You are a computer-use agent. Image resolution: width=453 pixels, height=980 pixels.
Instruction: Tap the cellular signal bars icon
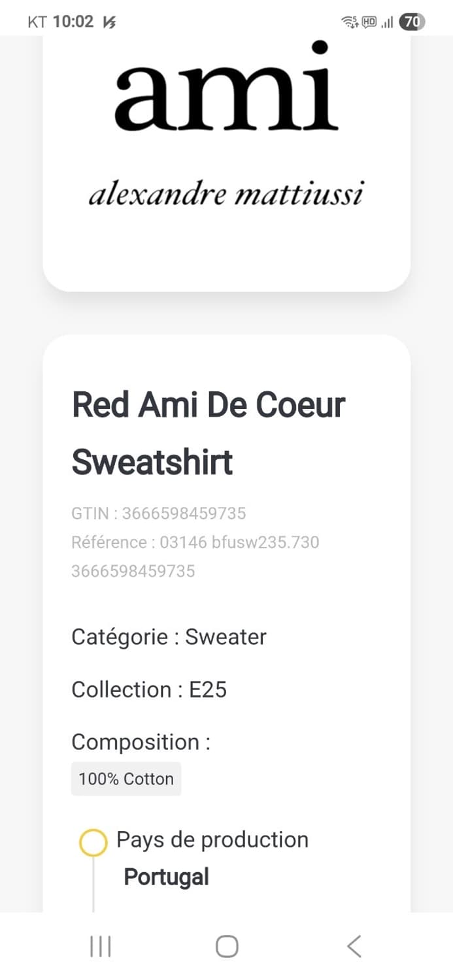pyautogui.click(x=387, y=22)
